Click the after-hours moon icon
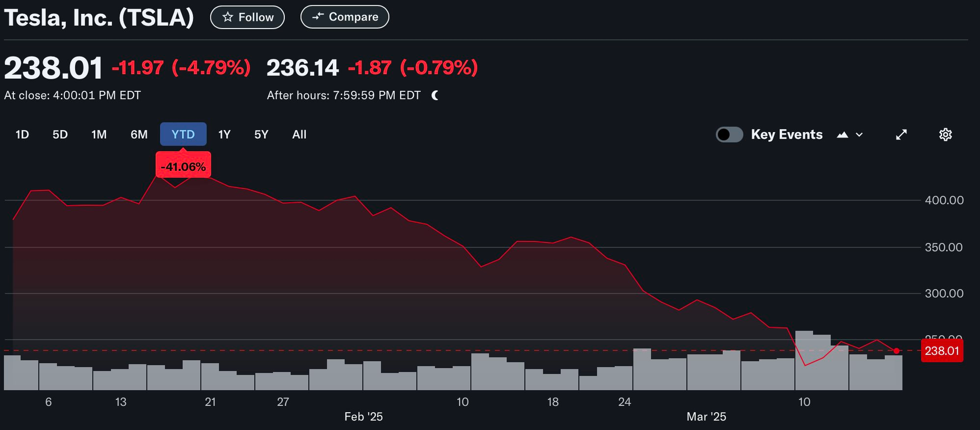 point(435,95)
